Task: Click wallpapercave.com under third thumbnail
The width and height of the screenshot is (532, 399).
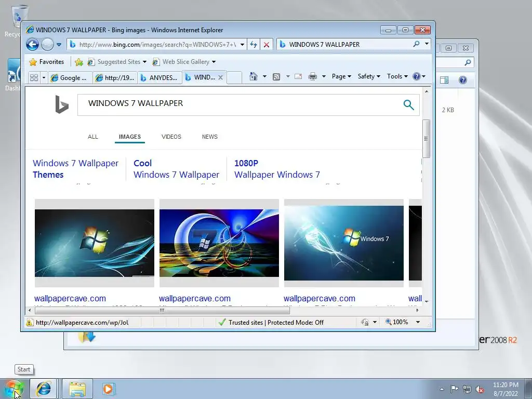Action: click(x=320, y=299)
